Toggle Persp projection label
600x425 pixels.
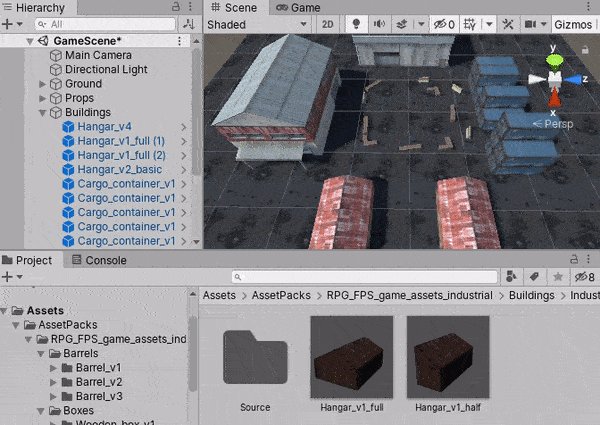pyautogui.click(x=553, y=124)
